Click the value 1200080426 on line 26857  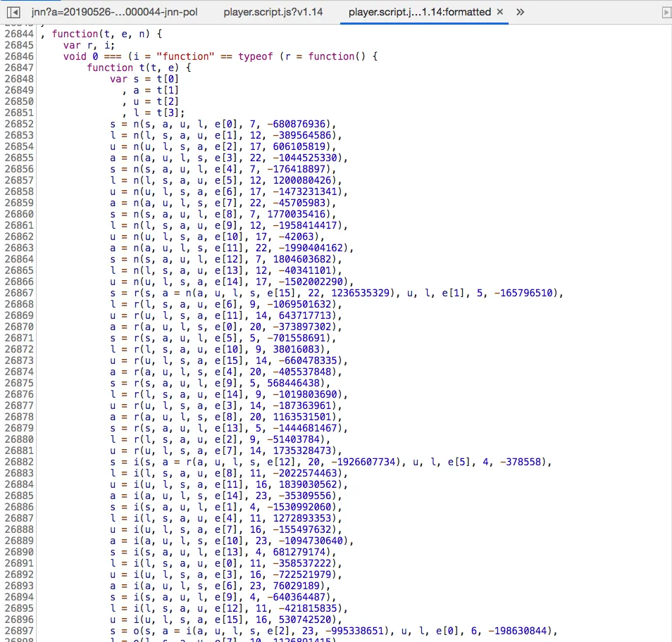[302, 180]
